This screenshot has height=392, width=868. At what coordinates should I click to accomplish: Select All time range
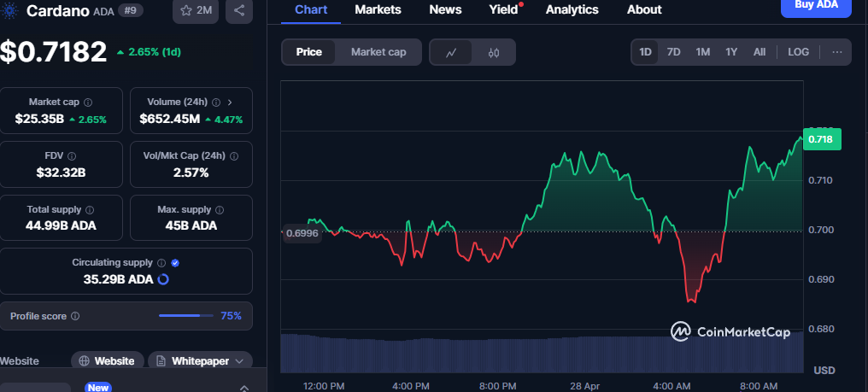[759, 52]
